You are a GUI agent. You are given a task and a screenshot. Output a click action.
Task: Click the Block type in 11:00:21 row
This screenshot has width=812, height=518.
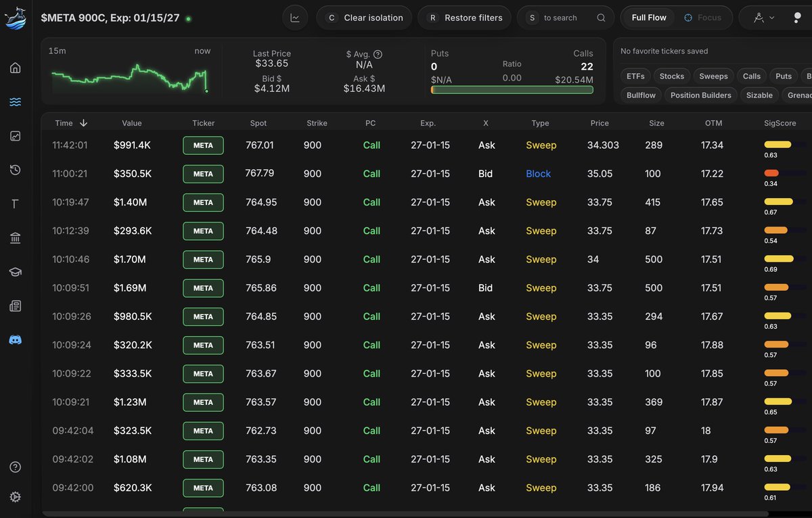click(x=539, y=174)
